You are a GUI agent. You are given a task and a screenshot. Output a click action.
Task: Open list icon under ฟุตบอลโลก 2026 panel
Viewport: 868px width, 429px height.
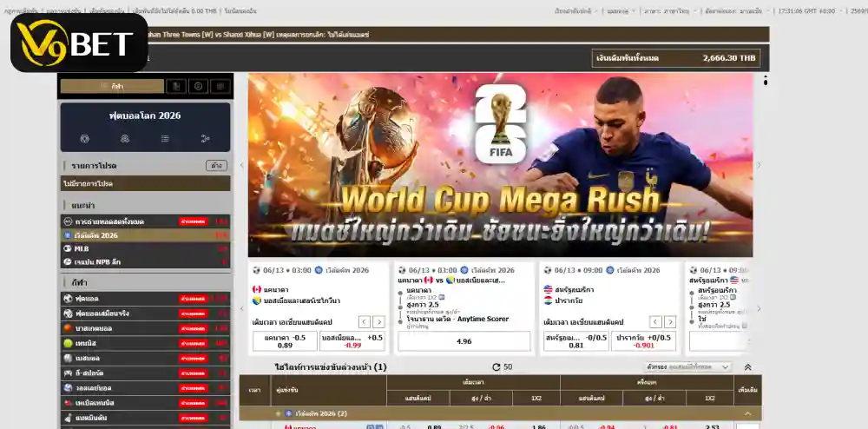tap(165, 138)
